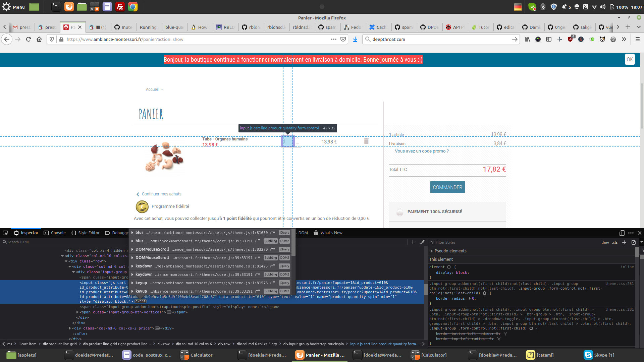The width and height of the screenshot is (644, 362).
Task: Add a new style rule plus icon
Action: coord(624,242)
